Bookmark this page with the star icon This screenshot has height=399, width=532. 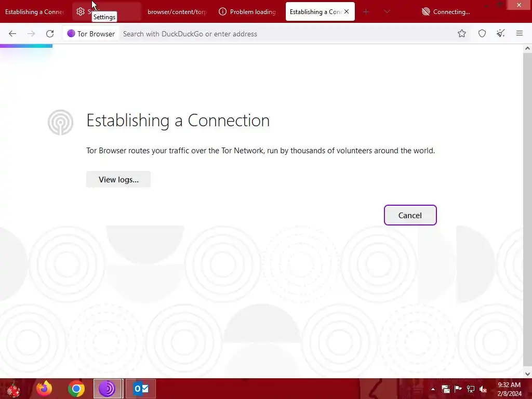[461, 34]
